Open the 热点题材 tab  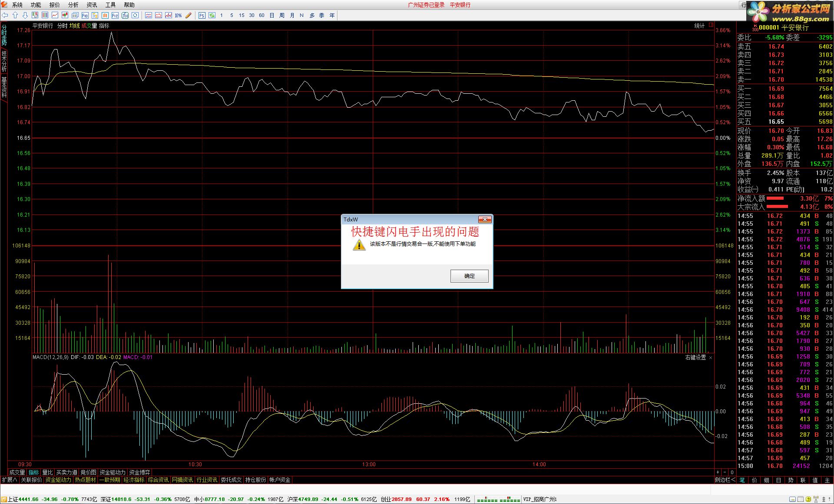point(85,480)
